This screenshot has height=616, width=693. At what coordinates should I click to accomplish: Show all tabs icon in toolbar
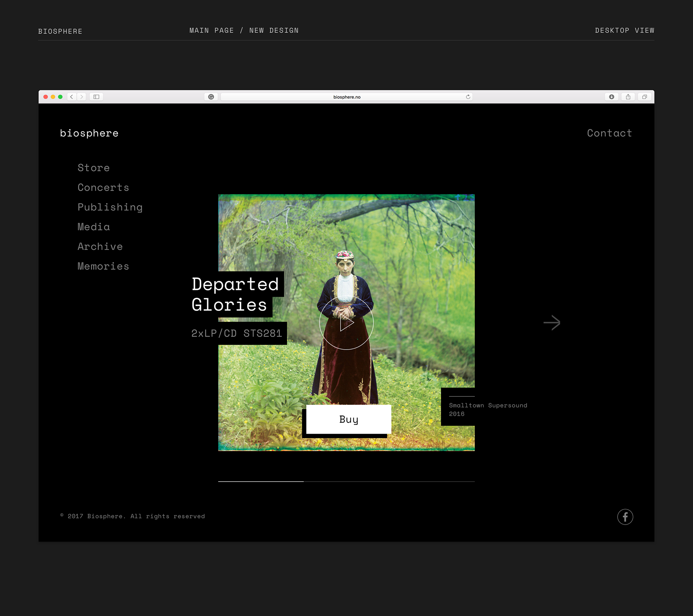pyautogui.click(x=644, y=97)
